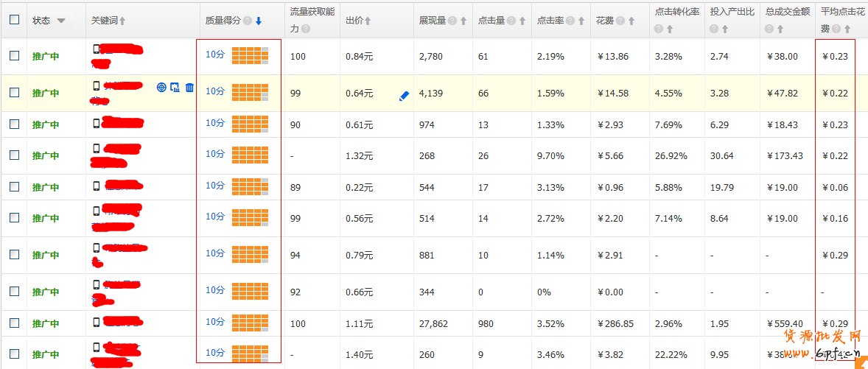This screenshot has width=868, height=369.
Task: Click the globe icon in the highlighted keyword row
Action: (x=161, y=88)
